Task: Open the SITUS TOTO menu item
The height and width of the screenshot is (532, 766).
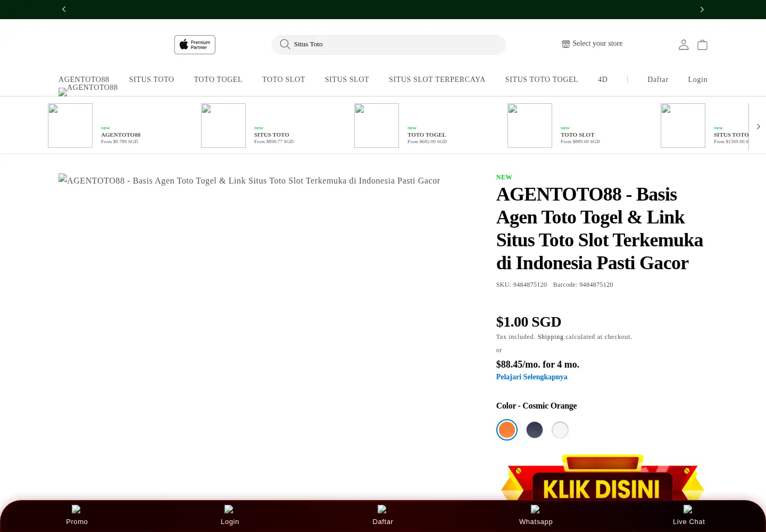Action: click(152, 79)
